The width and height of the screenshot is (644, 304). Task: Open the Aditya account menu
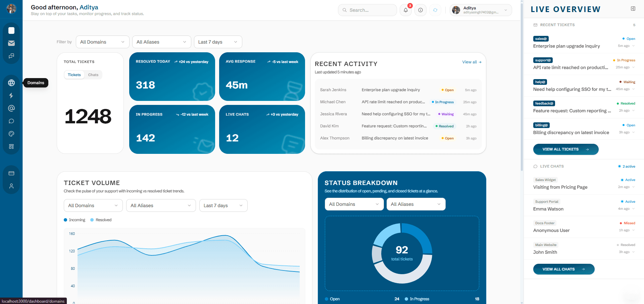pos(481,10)
